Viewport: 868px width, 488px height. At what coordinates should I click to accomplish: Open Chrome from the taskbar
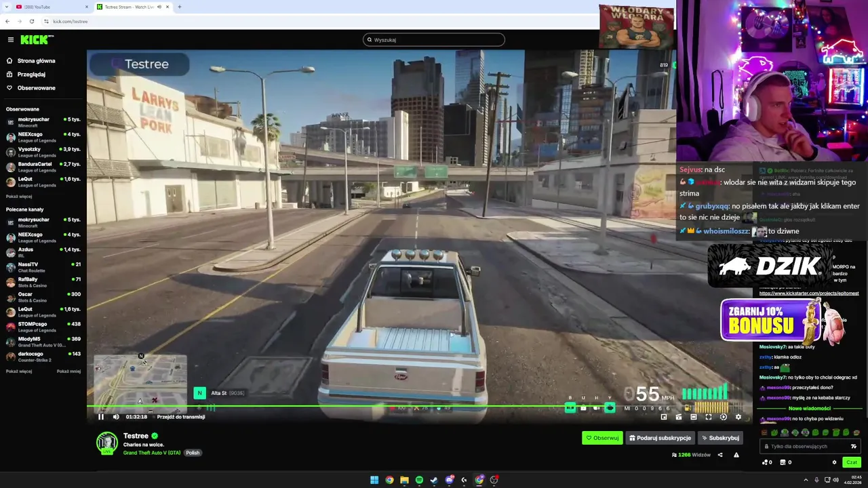(x=389, y=480)
